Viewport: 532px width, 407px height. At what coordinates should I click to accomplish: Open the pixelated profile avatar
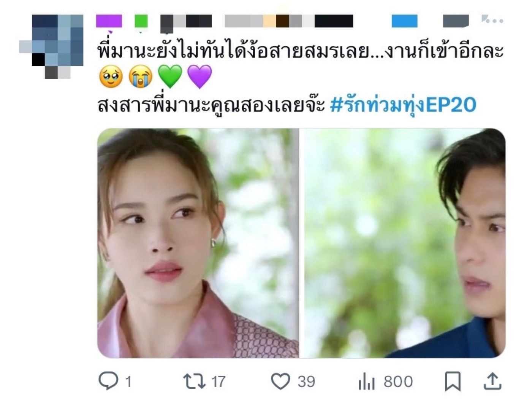click(51, 46)
